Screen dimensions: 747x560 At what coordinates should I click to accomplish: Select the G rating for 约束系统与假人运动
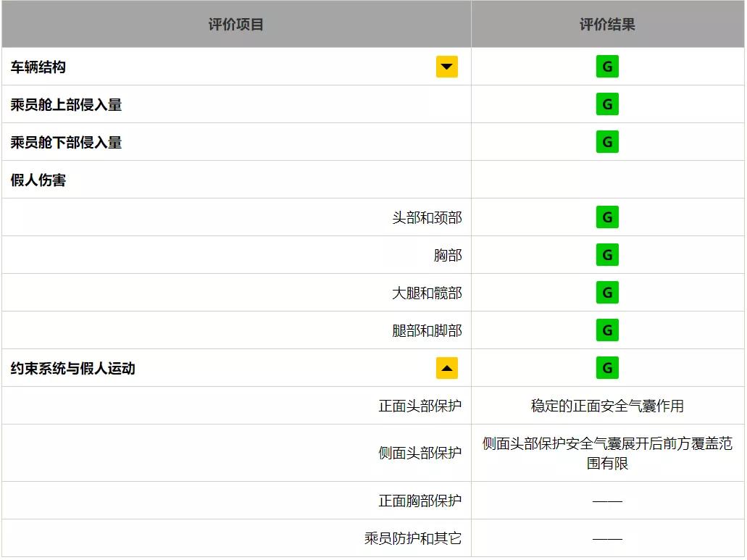tap(607, 368)
